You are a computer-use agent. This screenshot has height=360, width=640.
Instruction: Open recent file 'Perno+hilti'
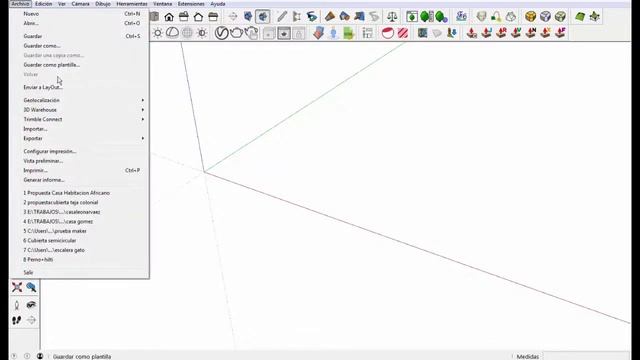click(79, 260)
